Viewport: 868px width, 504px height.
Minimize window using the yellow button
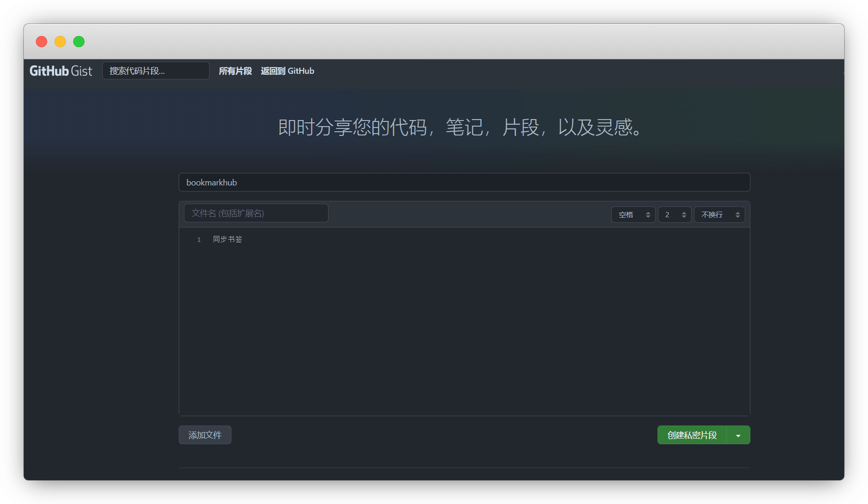[x=60, y=42]
